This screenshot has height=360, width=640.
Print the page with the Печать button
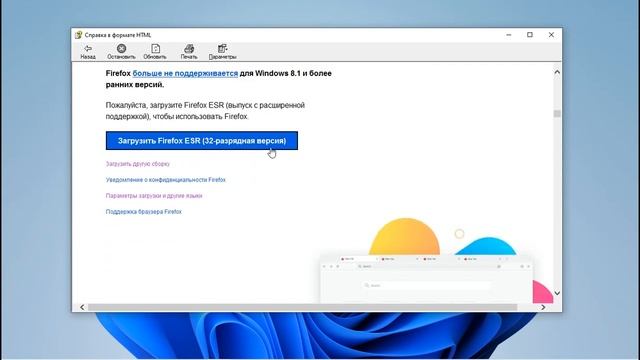pyautogui.click(x=189, y=52)
